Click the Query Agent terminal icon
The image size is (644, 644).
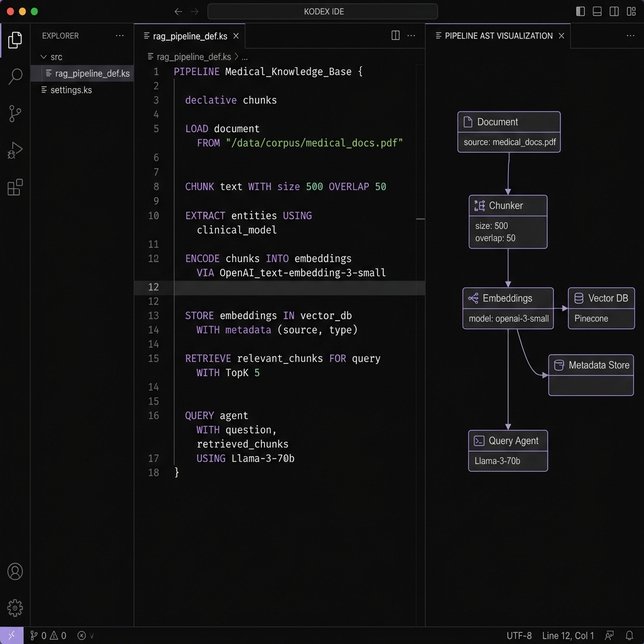[x=479, y=441]
